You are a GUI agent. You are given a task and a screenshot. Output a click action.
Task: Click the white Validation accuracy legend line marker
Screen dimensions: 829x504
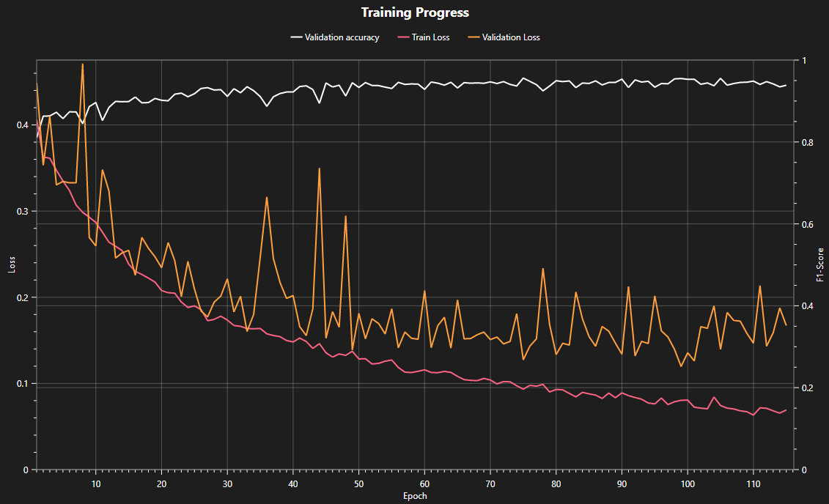click(x=296, y=37)
